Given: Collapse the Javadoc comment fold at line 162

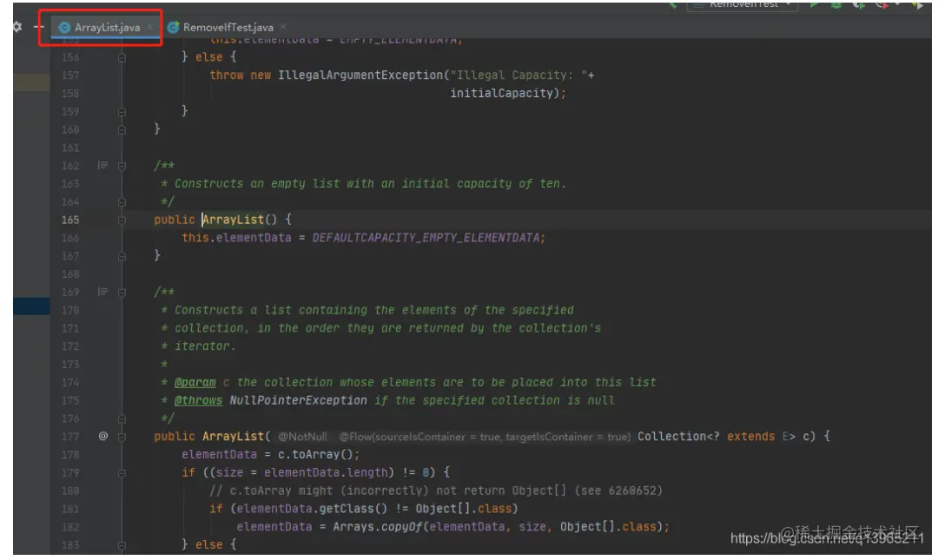Looking at the screenshot, I should [x=122, y=166].
